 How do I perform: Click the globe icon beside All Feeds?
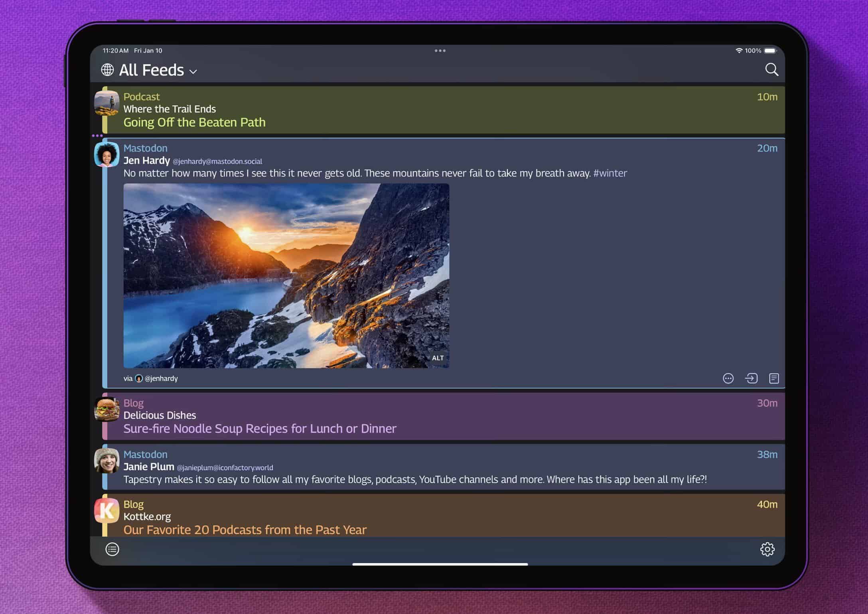(x=107, y=70)
